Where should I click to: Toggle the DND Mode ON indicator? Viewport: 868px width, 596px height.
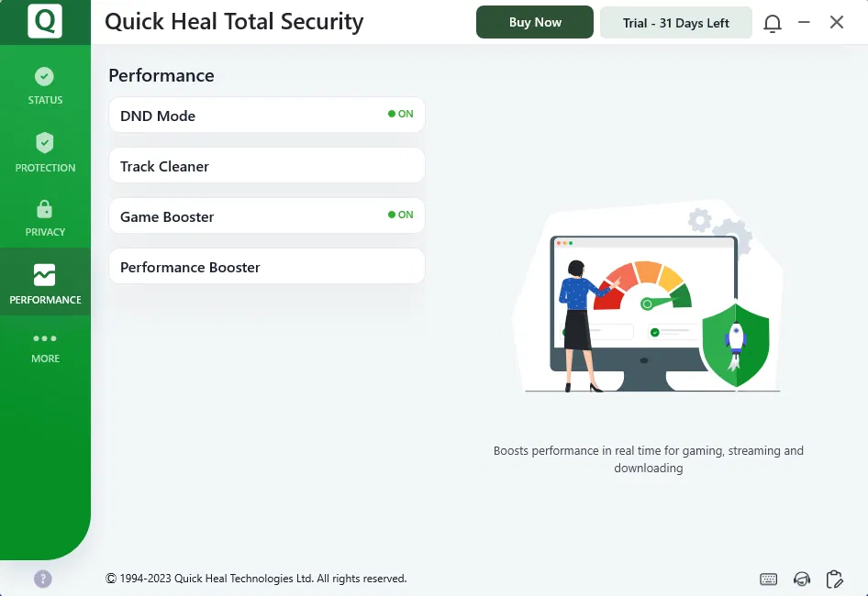click(x=401, y=115)
